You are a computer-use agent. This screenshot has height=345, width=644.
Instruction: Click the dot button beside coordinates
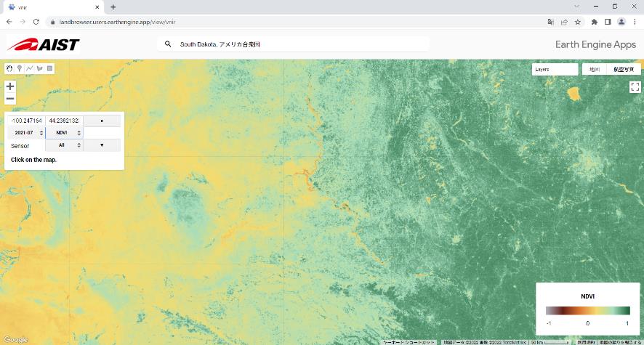coord(102,121)
